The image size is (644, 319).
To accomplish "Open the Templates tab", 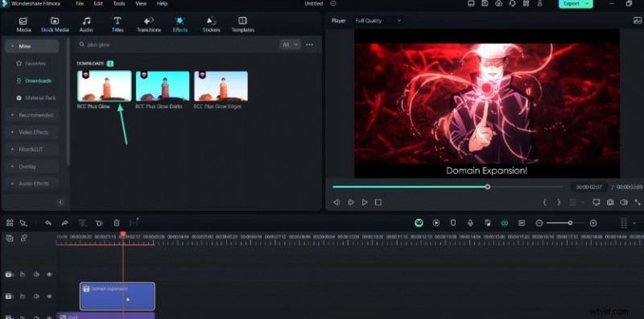I will pos(243,25).
